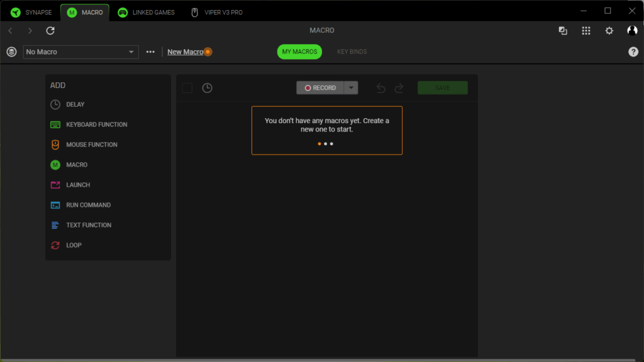Add a Text Function action
644x362 pixels.
pos(89,225)
